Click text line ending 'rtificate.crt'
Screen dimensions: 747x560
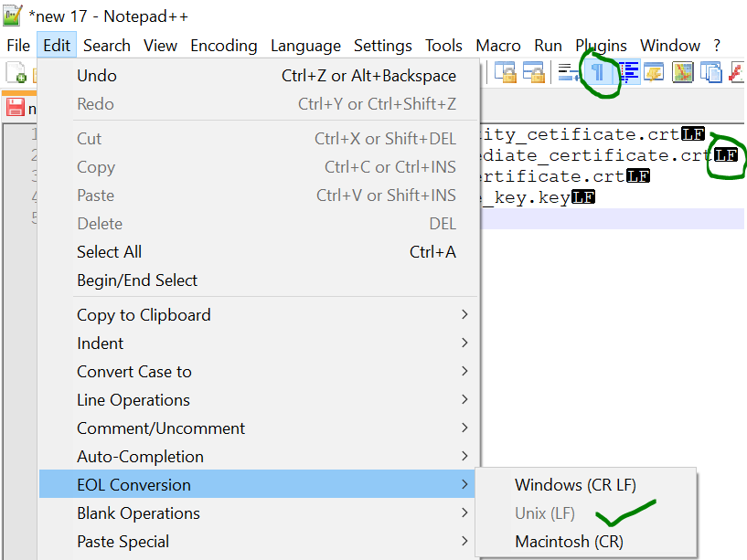coord(553,176)
